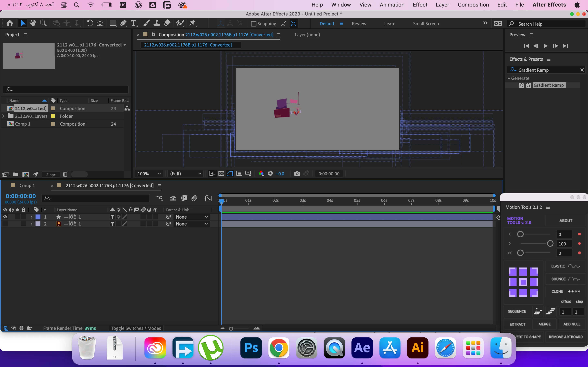The image size is (588, 367).
Task: Click the ADD NULL button in Motion Tools
Action: (x=571, y=324)
